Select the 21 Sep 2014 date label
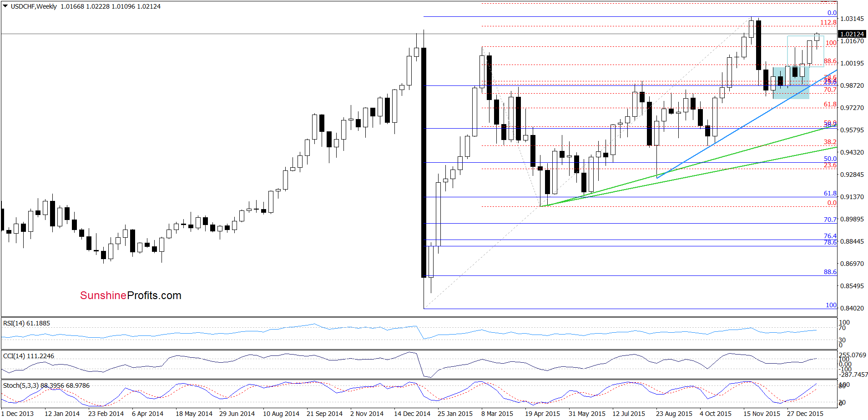The height and width of the screenshot is (420, 868). (324, 414)
